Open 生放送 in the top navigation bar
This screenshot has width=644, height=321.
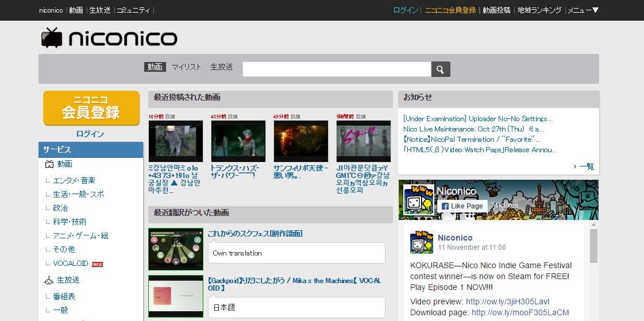coord(100,10)
